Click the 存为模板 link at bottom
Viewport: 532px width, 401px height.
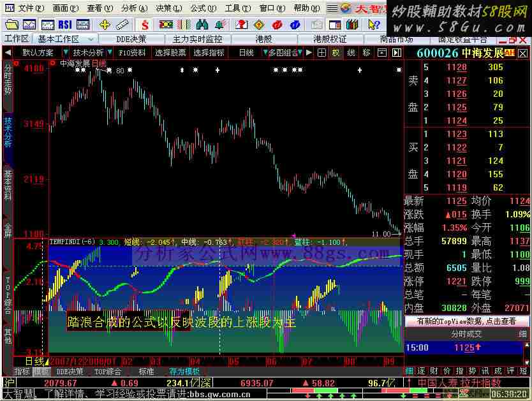(184, 371)
